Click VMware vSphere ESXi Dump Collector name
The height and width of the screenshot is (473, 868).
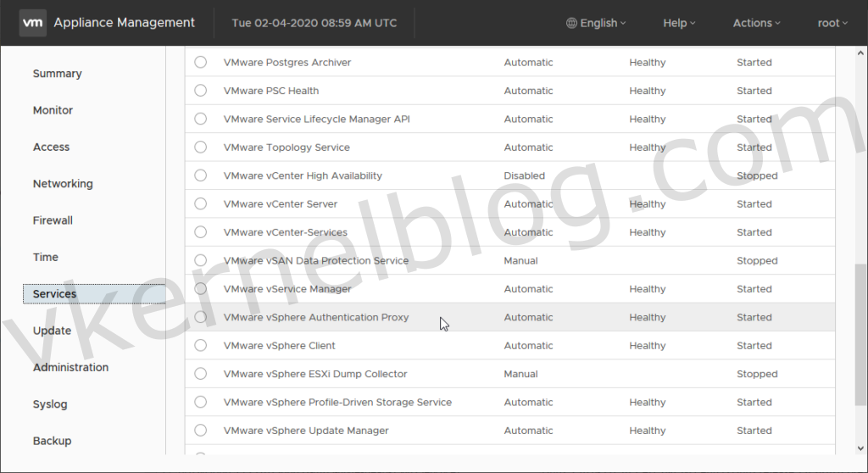(x=315, y=373)
